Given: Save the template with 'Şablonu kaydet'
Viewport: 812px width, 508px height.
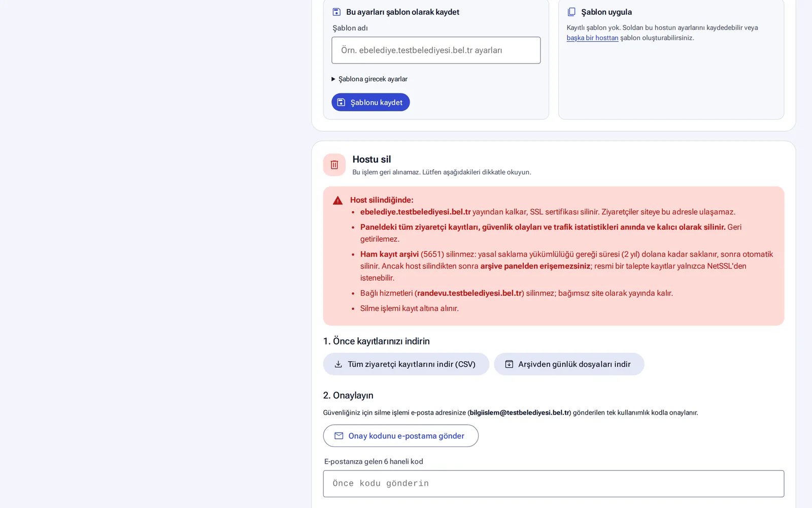Looking at the screenshot, I should point(370,102).
